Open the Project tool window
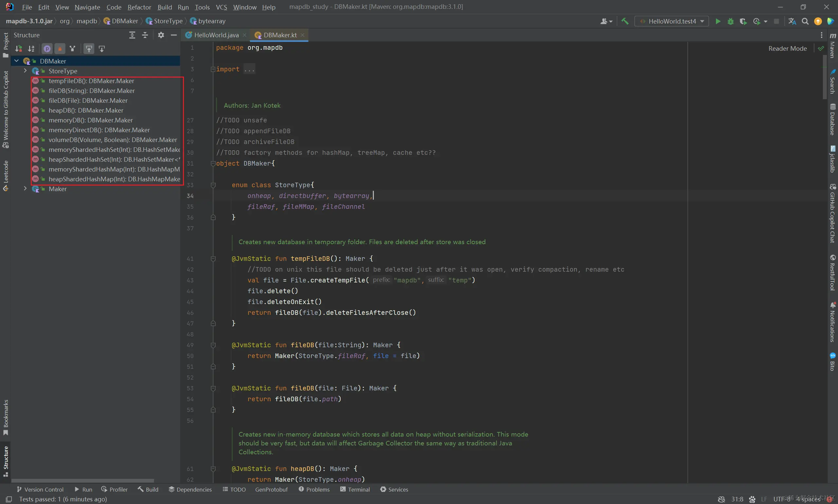The height and width of the screenshot is (504, 838). tap(6, 45)
